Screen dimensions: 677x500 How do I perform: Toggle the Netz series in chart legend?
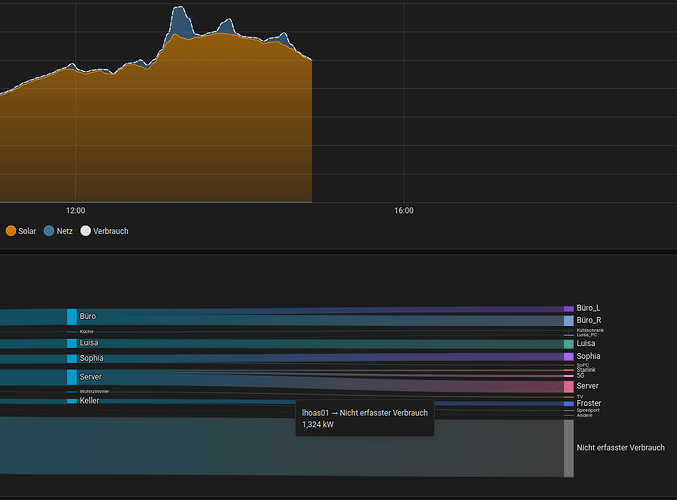coord(58,231)
